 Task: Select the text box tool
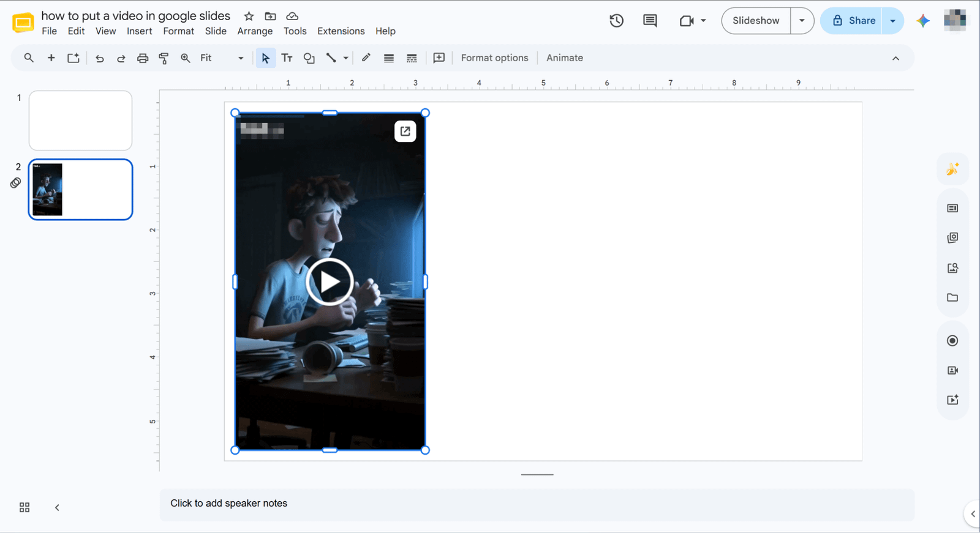click(287, 58)
